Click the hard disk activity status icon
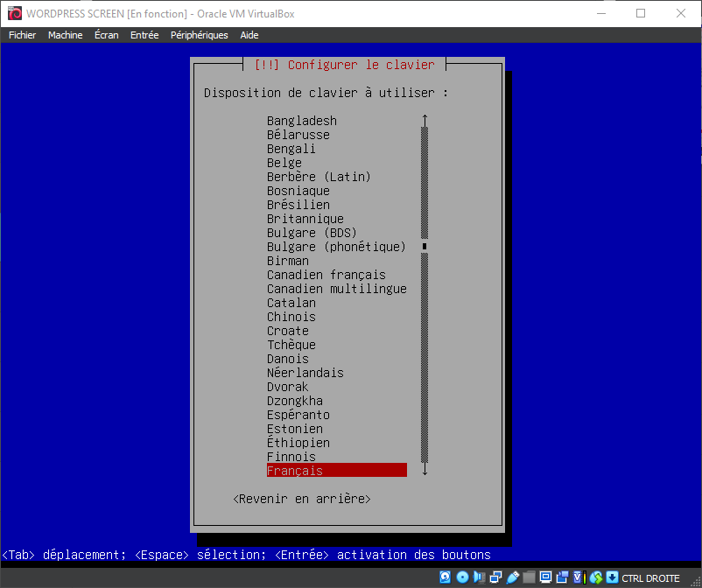Image resolution: width=702 pixels, height=588 pixels. click(446, 577)
